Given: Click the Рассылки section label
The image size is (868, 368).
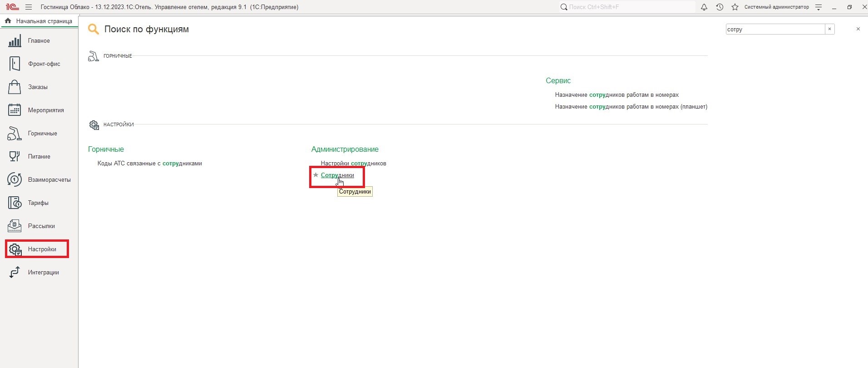Looking at the screenshot, I should [x=41, y=226].
